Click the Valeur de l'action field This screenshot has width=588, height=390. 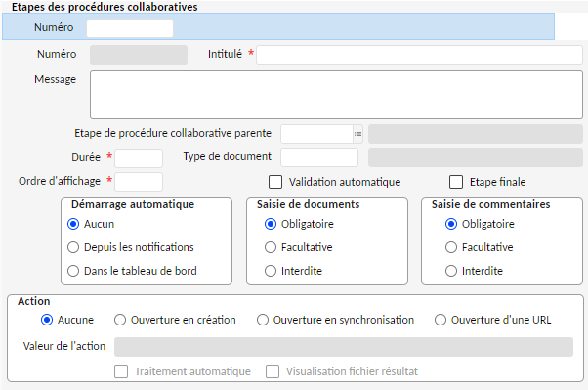point(344,347)
